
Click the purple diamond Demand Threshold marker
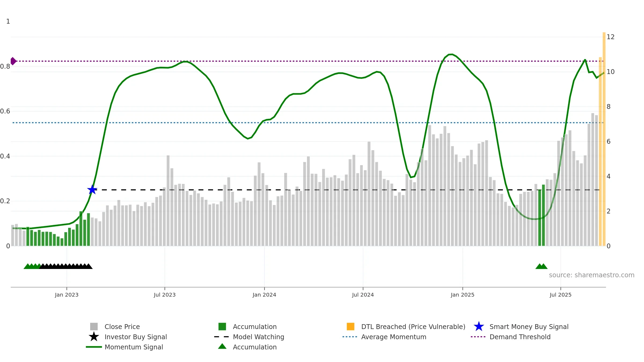13,61
